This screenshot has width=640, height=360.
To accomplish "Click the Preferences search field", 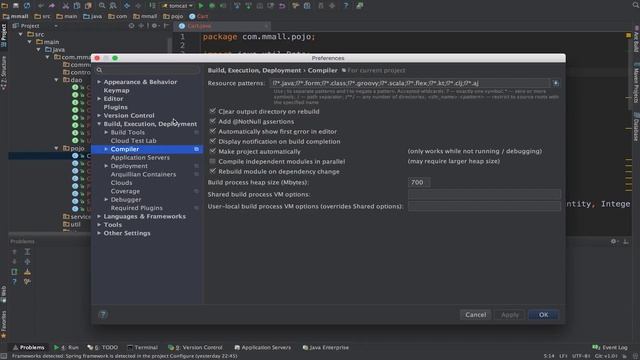I will click(x=148, y=70).
